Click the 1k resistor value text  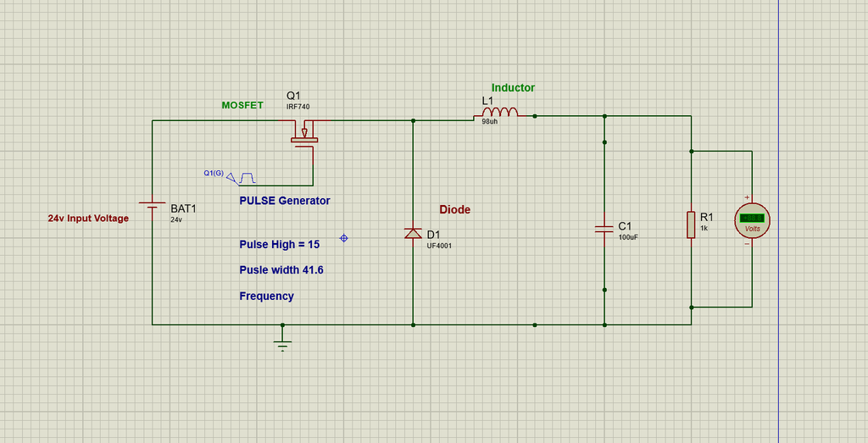click(x=704, y=227)
